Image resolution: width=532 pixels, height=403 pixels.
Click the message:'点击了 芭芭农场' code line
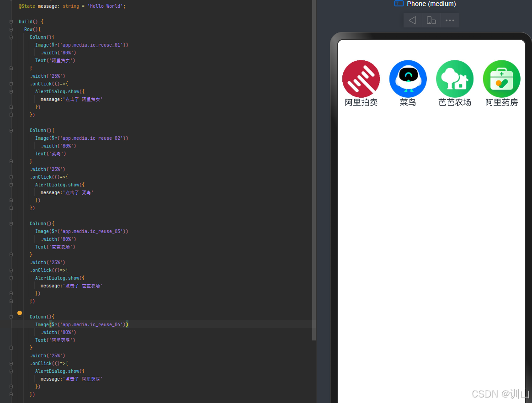click(x=71, y=286)
